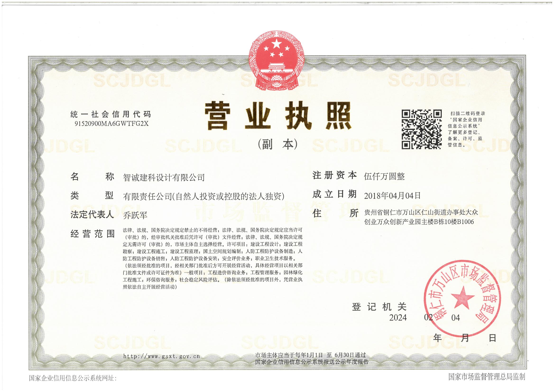Click the footer 国家企业信用信息公示系统网址
This screenshot has height=392, width=554.
pyautogui.click(x=73, y=378)
